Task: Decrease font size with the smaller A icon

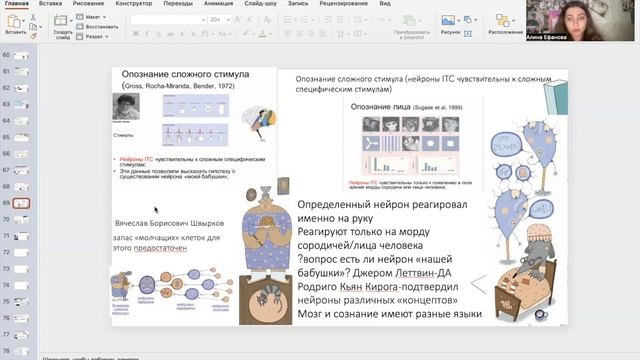Action: click(x=249, y=20)
